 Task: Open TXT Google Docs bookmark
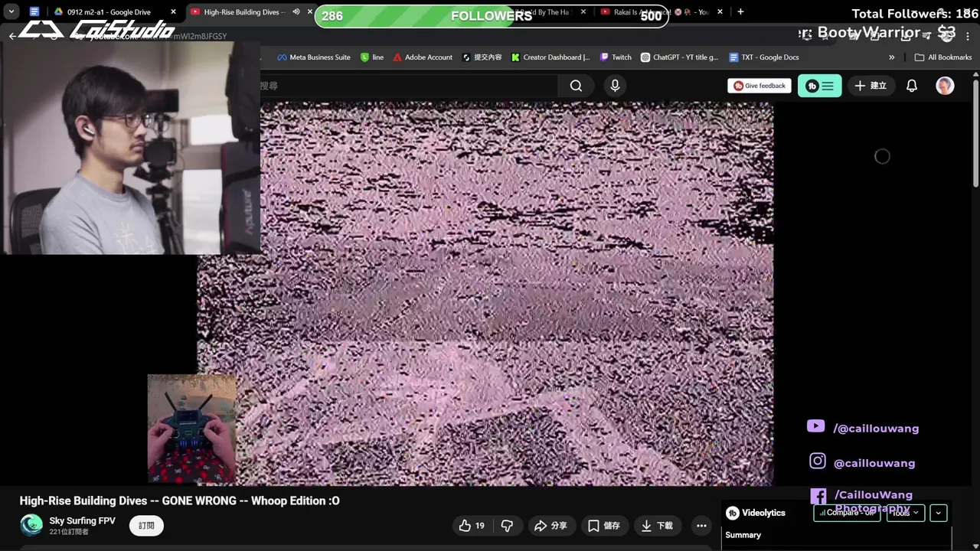tap(764, 57)
